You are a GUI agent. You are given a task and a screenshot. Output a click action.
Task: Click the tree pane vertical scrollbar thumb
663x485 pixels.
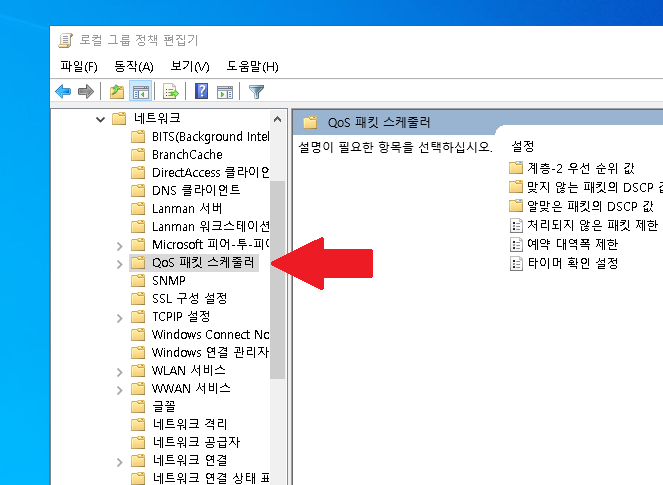277,279
